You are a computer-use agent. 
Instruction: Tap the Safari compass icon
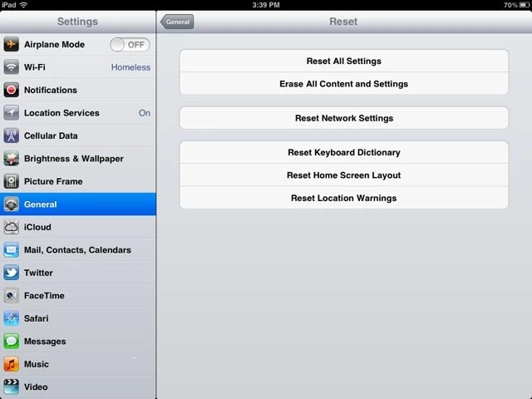(11, 318)
